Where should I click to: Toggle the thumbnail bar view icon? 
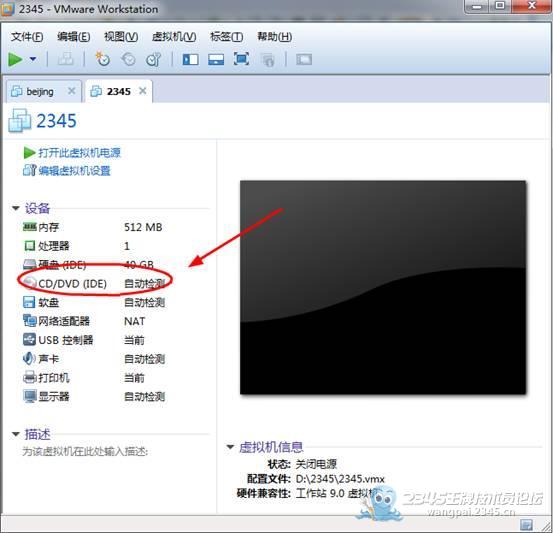(216, 59)
